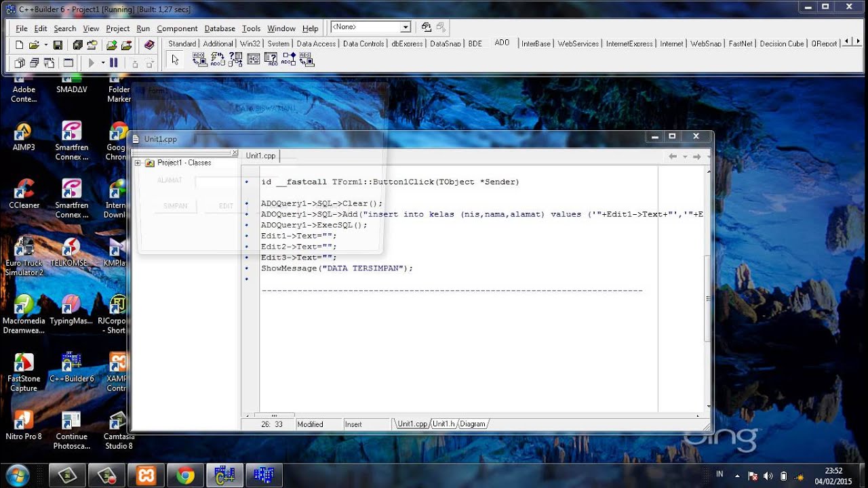Switch to the Unit1.h editor tab
Image resolution: width=868 pixels, height=488 pixels.
443,424
